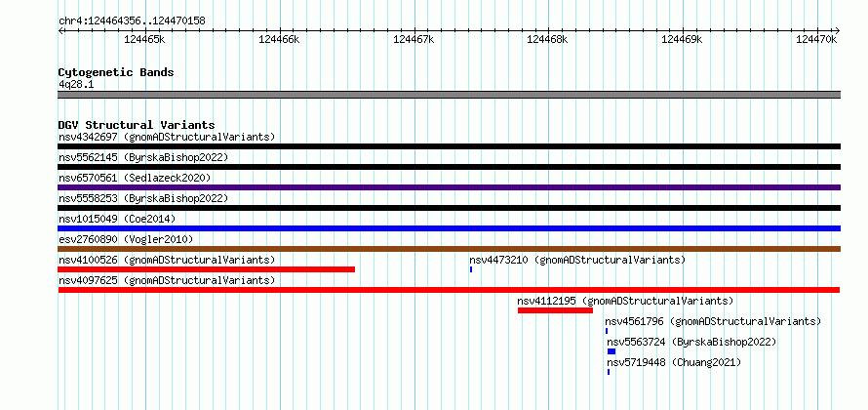The image size is (868, 410).
Task: Click the Cytogenetic Bands track title
Action: pos(116,72)
